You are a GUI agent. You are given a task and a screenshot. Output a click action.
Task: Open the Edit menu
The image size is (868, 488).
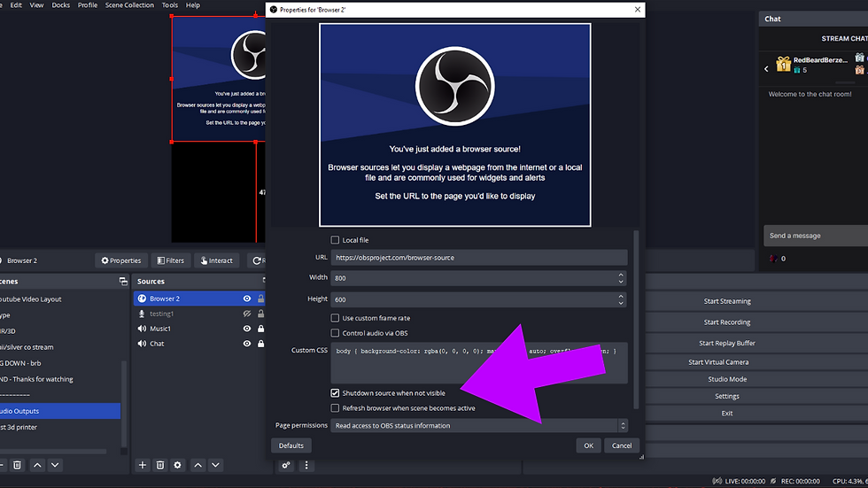coord(16,5)
